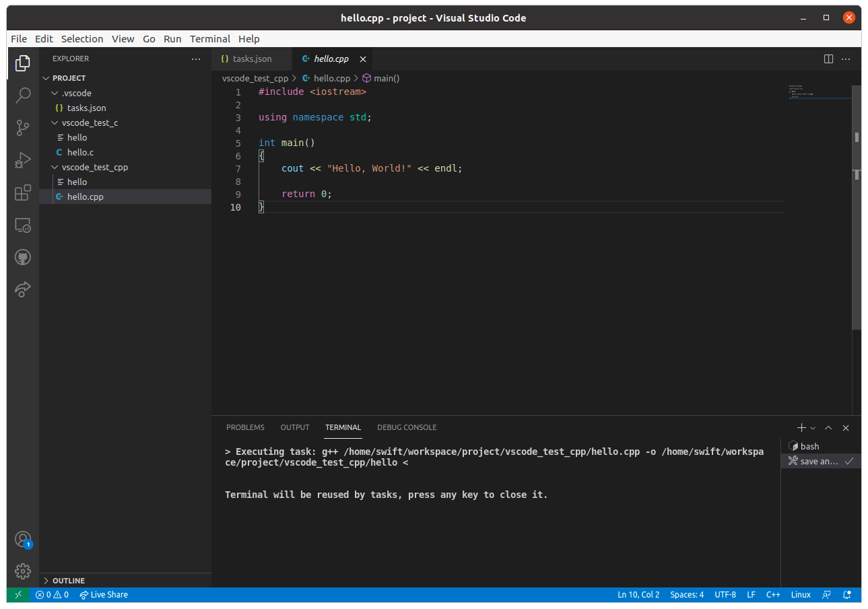Click Ln 10, Col 2 cursor position
This screenshot has width=868, height=609.
[638, 595]
